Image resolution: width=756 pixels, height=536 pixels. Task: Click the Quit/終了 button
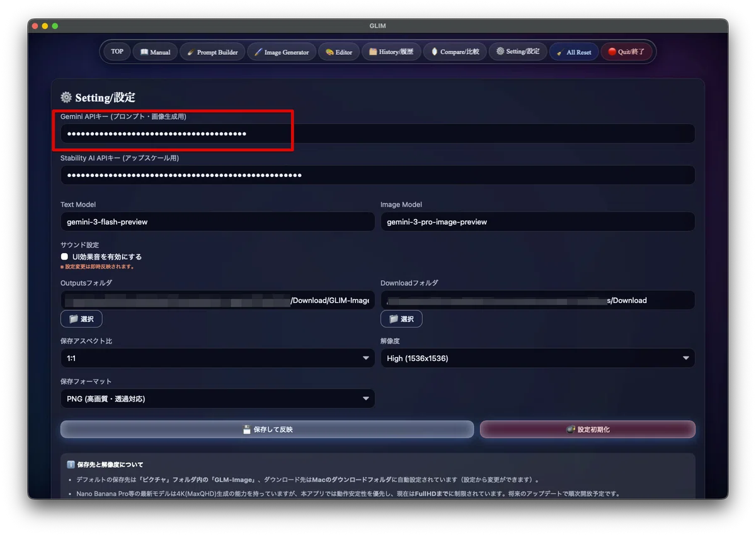626,52
